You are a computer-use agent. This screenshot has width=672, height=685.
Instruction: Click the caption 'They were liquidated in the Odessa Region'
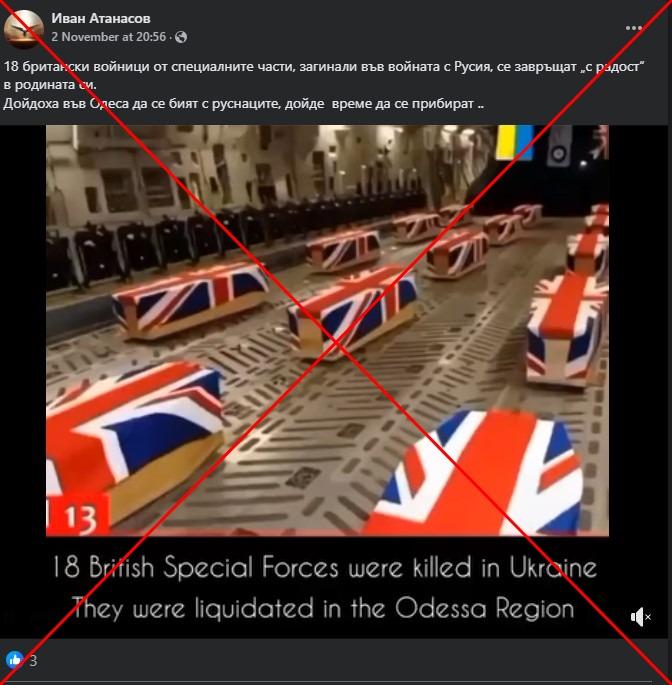323,608
